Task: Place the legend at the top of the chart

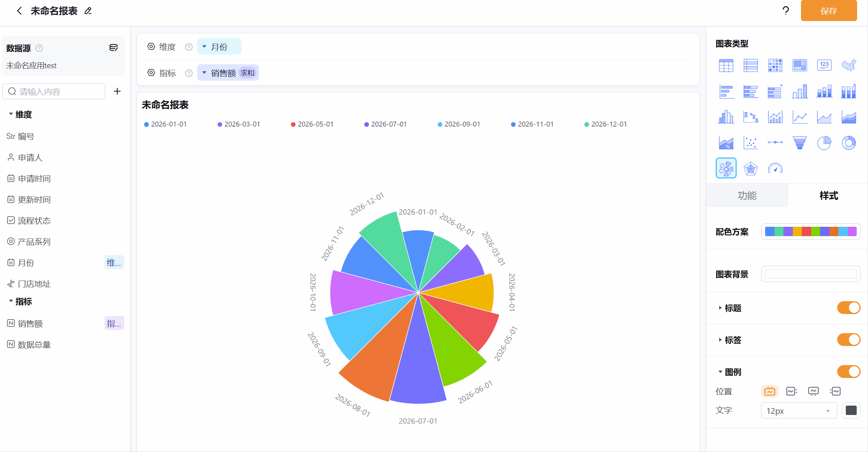Action: point(770,391)
